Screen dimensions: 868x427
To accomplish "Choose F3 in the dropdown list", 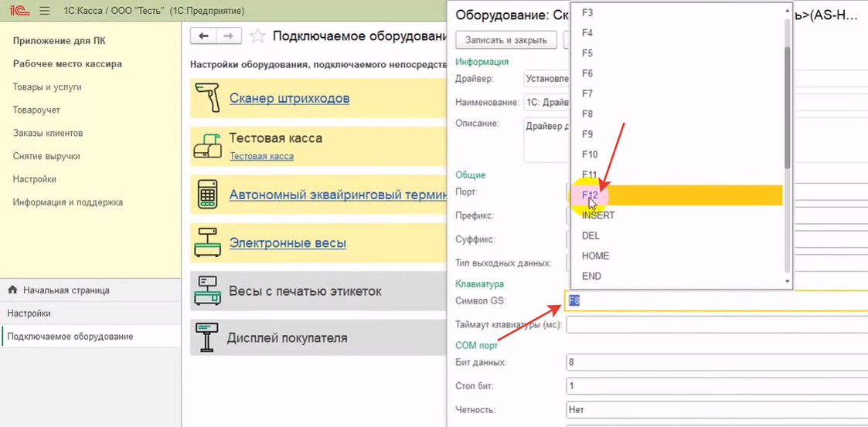I will click(x=678, y=12).
